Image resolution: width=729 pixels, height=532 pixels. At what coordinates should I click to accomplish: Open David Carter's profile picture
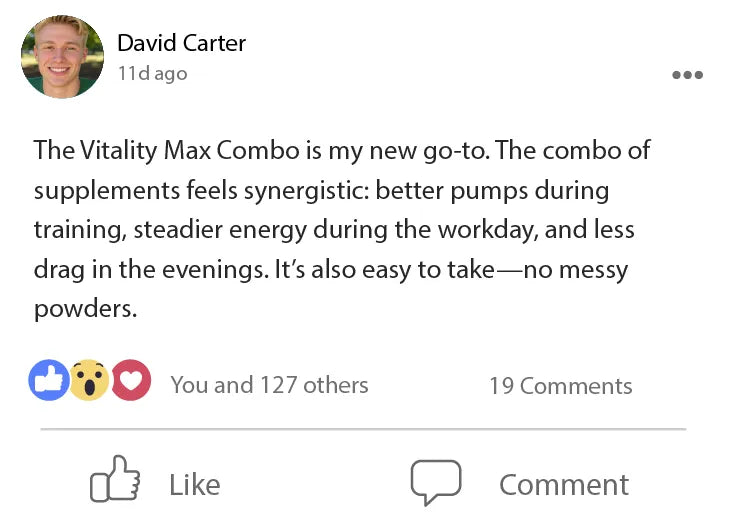tap(62, 56)
